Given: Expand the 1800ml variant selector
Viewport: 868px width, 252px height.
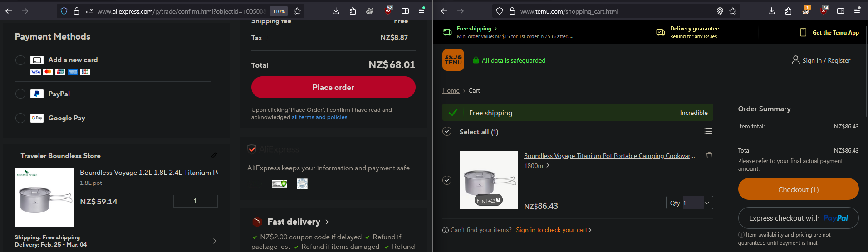Looking at the screenshot, I should (x=537, y=166).
